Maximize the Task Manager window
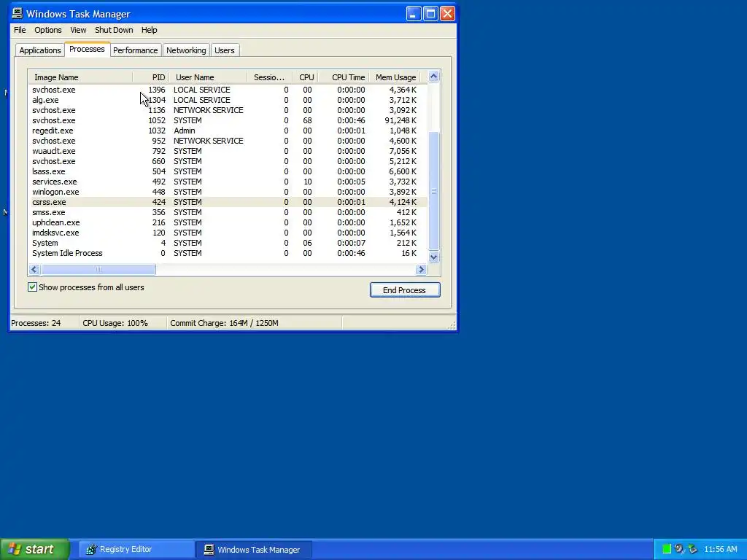Screen dimensions: 747x560 430,14
